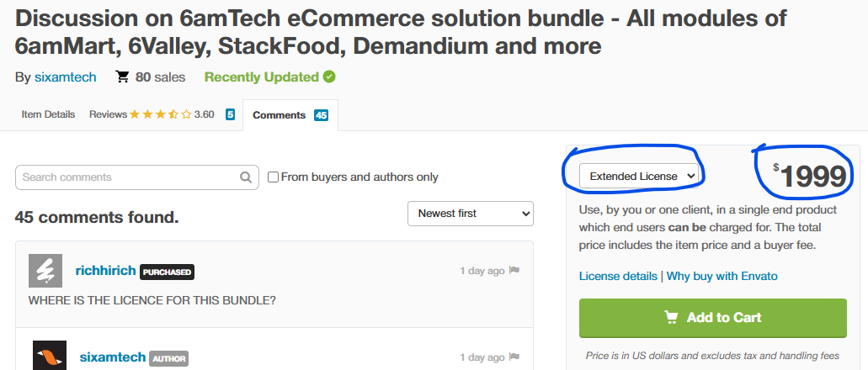Click the review star rating icons
The image size is (868, 370).
[x=160, y=115]
